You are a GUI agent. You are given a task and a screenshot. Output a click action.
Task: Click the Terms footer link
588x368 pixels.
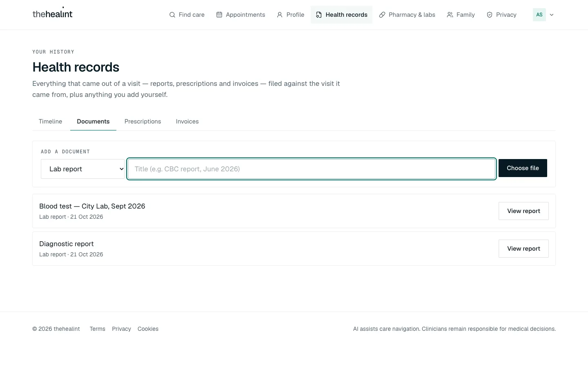[98, 329]
